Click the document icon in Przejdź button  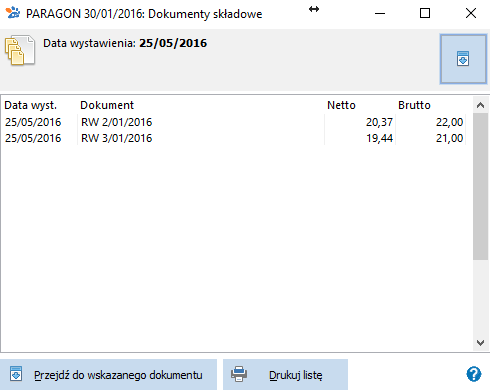[16, 374]
